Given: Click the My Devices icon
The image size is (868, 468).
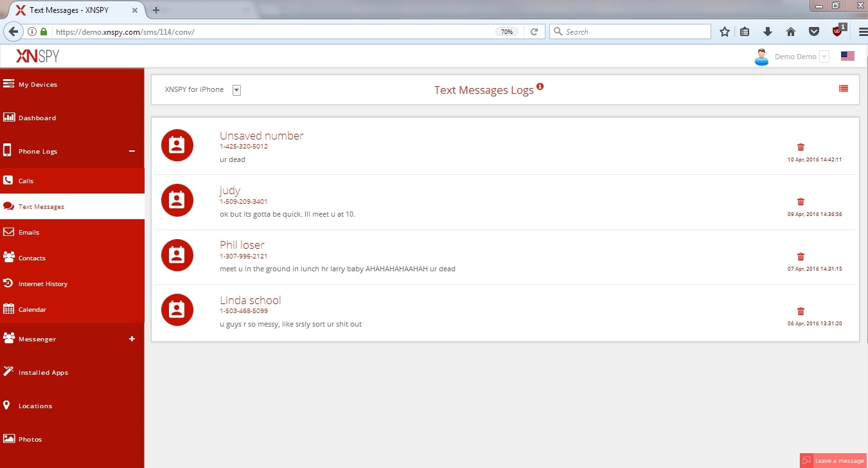Looking at the screenshot, I should (x=8, y=84).
